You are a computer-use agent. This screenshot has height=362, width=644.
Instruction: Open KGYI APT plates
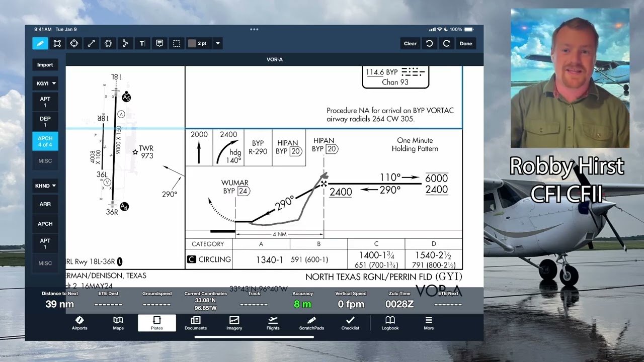45,102
